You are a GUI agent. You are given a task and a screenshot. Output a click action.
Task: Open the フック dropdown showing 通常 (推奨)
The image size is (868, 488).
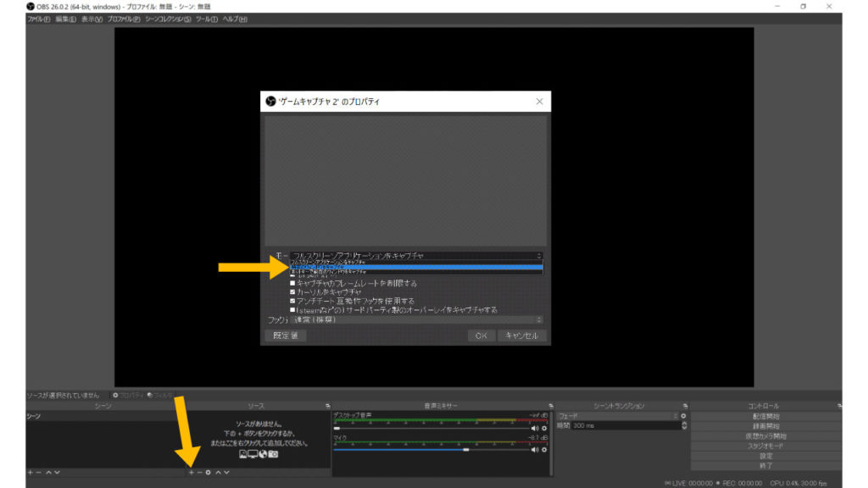(x=416, y=319)
